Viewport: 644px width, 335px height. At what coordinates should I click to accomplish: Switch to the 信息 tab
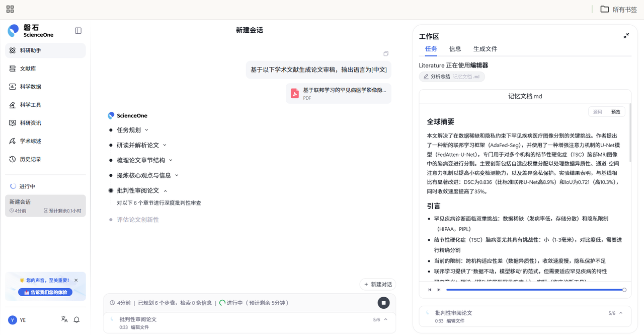pyautogui.click(x=455, y=49)
